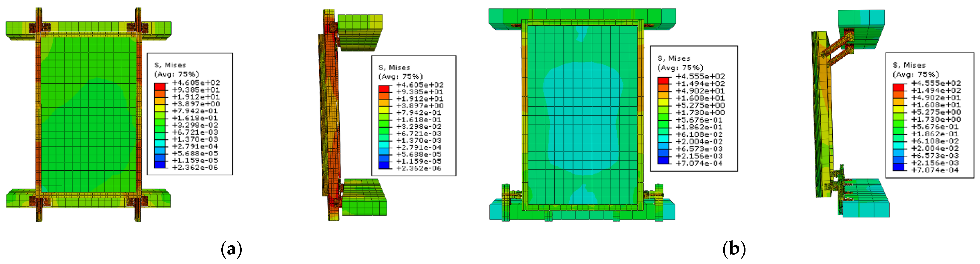This screenshot has height=264, width=980.
Task: Select front view of model (a) panel
Action: point(88,114)
